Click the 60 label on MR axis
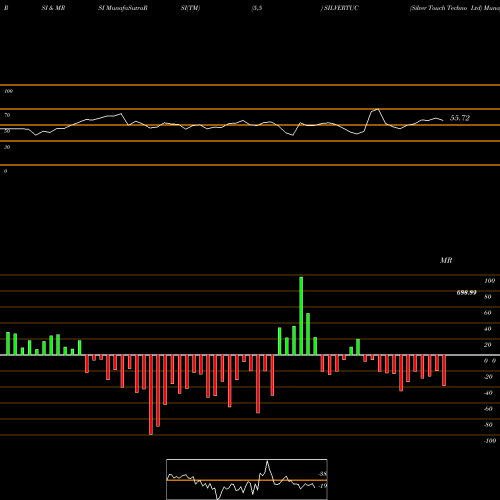 tap(487, 313)
